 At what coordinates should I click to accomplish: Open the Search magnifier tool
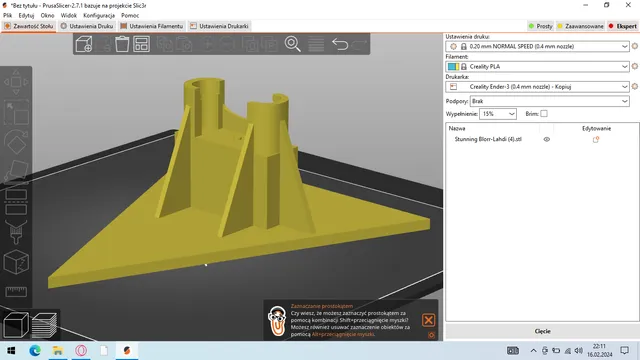(x=293, y=44)
